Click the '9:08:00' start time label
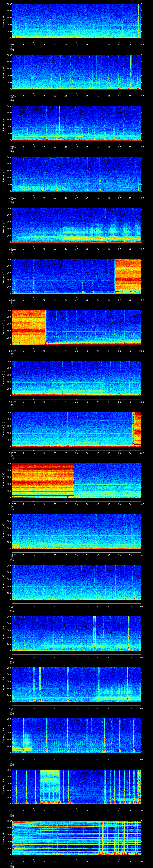This screenshot has height=868, width=153. [x=12, y=402]
